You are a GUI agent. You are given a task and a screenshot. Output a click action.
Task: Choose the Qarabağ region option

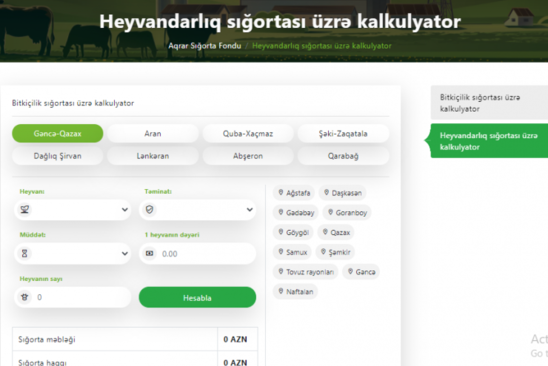(343, 156)
